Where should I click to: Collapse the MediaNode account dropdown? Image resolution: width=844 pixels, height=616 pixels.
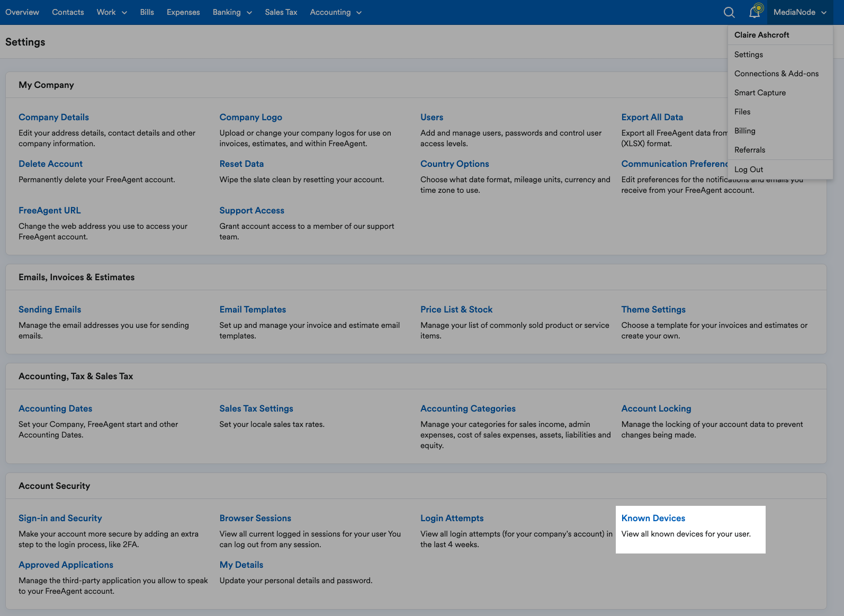pyautogui.click(x=800, y=12)
